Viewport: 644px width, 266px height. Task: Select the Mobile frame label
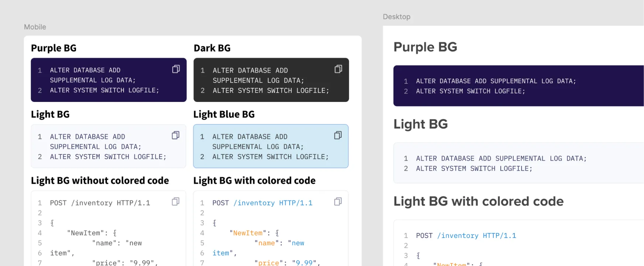[x=35, y=27]
